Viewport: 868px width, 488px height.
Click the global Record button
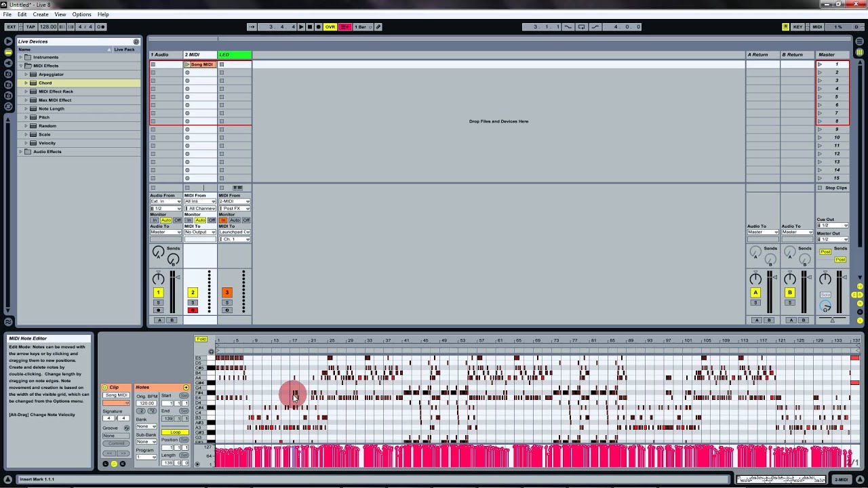tap(317, 26)
